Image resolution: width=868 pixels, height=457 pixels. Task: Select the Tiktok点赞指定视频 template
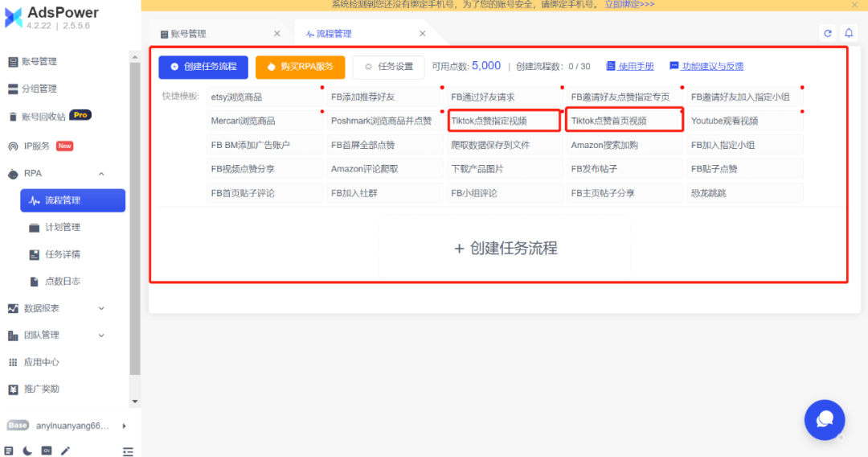click(x=504, y=120)
